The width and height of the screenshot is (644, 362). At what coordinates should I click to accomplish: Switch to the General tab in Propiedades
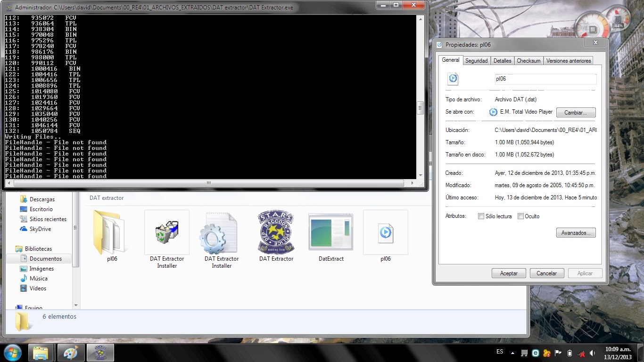450,60
